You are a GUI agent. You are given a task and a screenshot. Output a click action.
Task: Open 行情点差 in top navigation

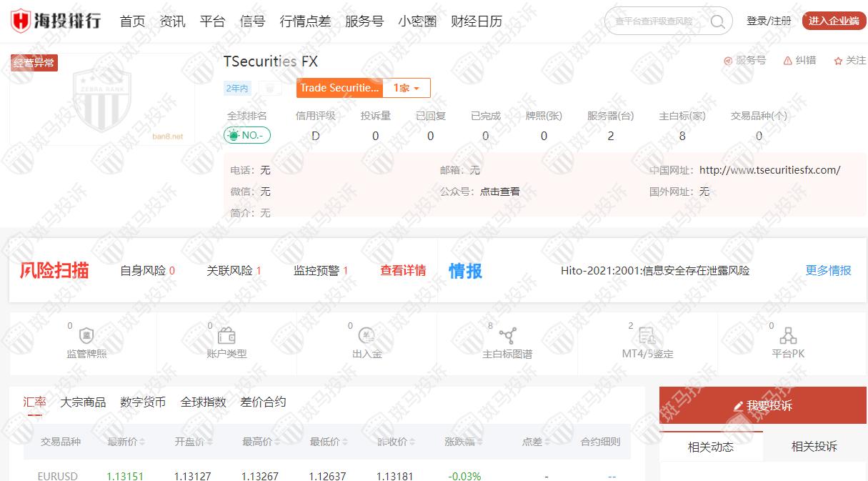click(305, 21)
